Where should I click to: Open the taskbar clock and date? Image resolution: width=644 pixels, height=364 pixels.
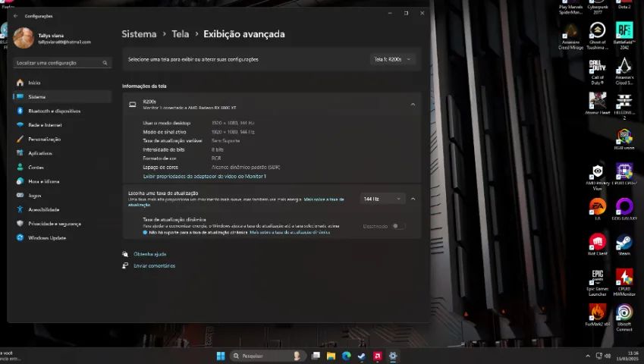pos(627,356)
